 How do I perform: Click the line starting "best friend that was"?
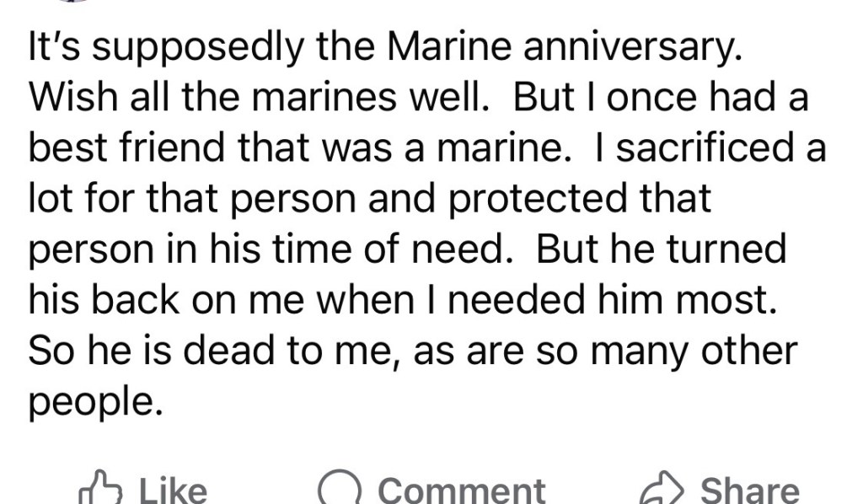coord(426,149)
